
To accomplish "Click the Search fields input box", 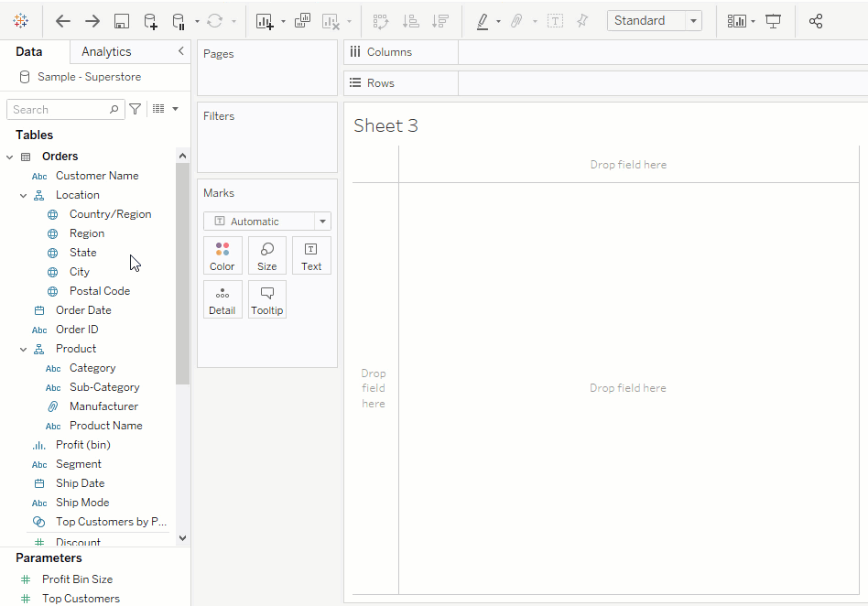I will (x=60, y=110).
